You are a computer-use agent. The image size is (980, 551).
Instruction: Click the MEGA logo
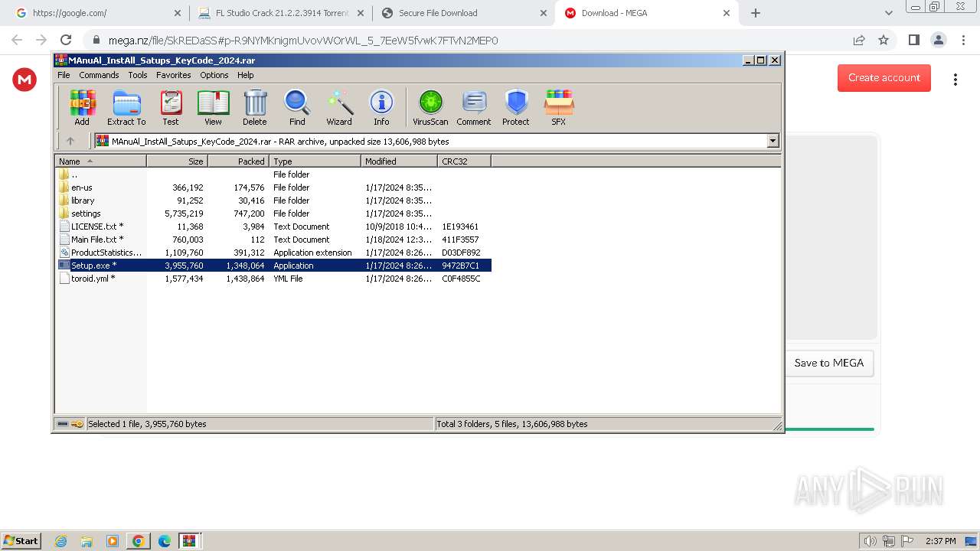[x=24, y=80]
